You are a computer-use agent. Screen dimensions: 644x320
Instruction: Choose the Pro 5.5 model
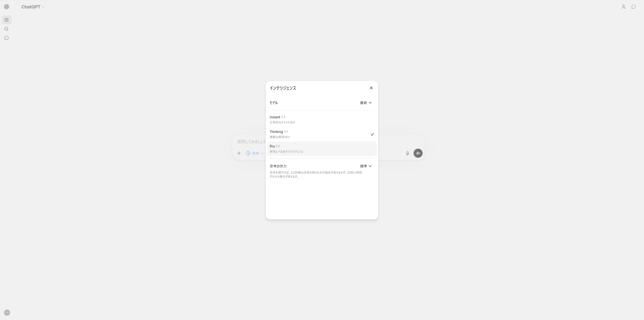(322, 149)
